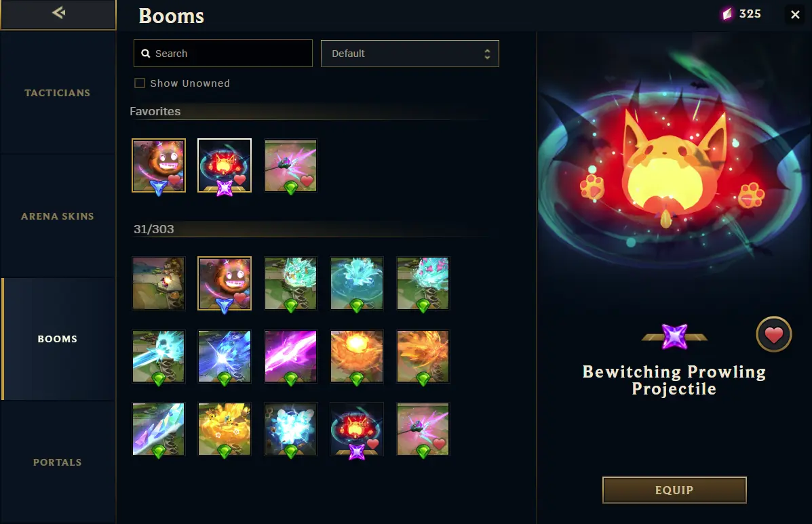
Task: Select the golden sparkle boom
Action: click(x=225, y=429)
